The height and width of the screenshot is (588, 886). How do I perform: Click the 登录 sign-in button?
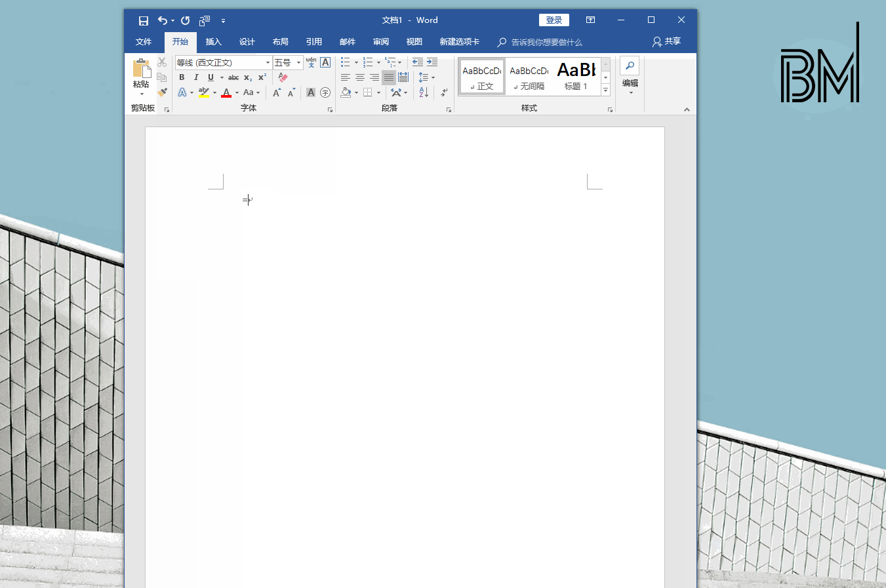pyautogui.click(x=554, y=20)
